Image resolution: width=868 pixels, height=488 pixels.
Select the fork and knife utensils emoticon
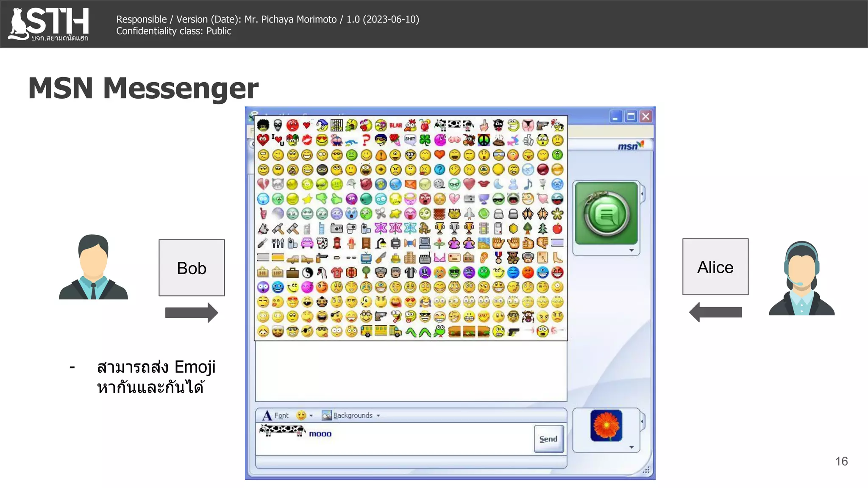click(278, 243)
